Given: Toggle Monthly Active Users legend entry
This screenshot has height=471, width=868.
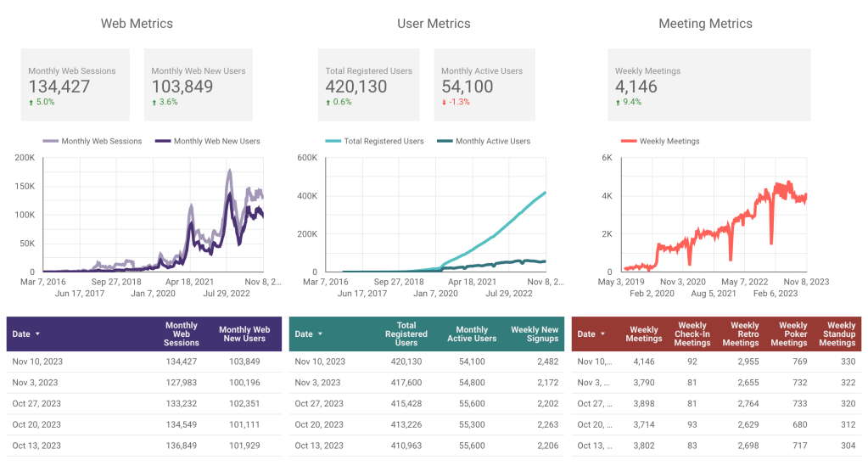Looking at the screenshot, I should coord(484,141).
